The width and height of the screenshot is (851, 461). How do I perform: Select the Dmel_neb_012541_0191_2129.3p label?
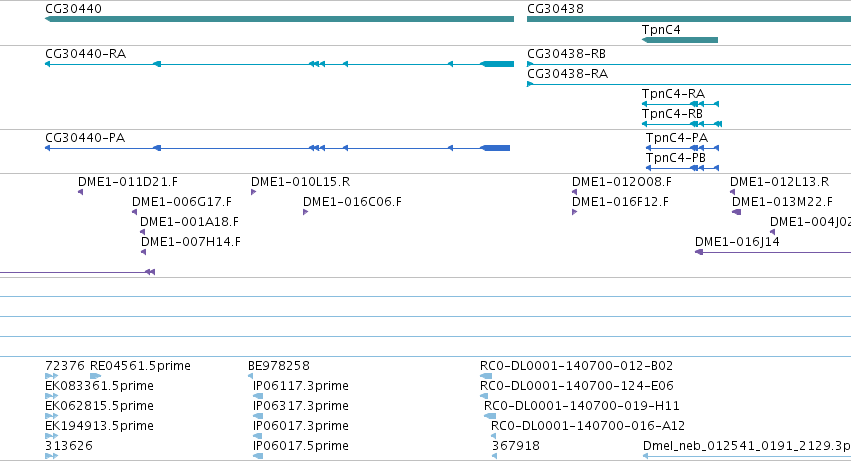pyautogui.click(x=747, y=446)
